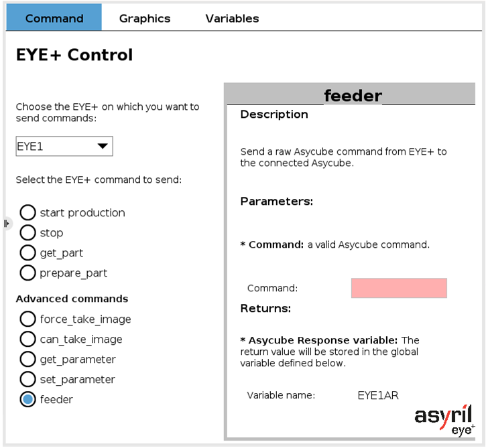Screen dimensions: 486x448
Task: Pick the get_parameter radio button
Action: coord(27,360)
